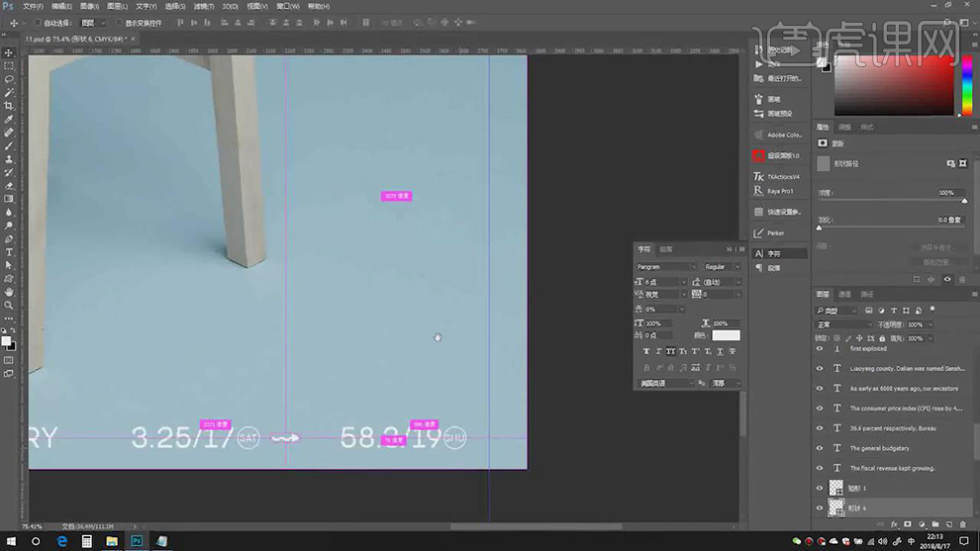Select the Eraser tool

tap(9, 186)
